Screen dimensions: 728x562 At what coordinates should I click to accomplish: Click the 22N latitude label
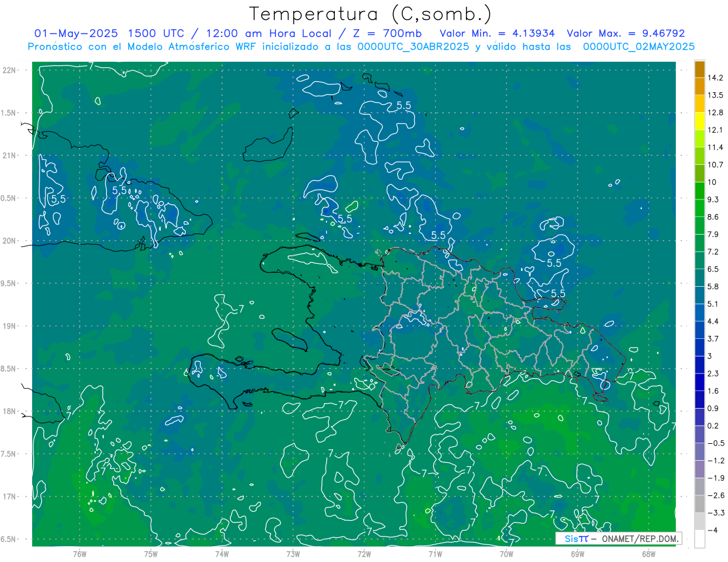tap(9, 70)
